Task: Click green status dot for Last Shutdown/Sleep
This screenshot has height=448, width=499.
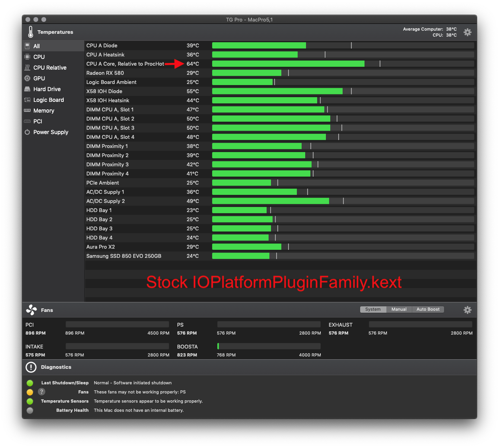Action: (30, 383)
